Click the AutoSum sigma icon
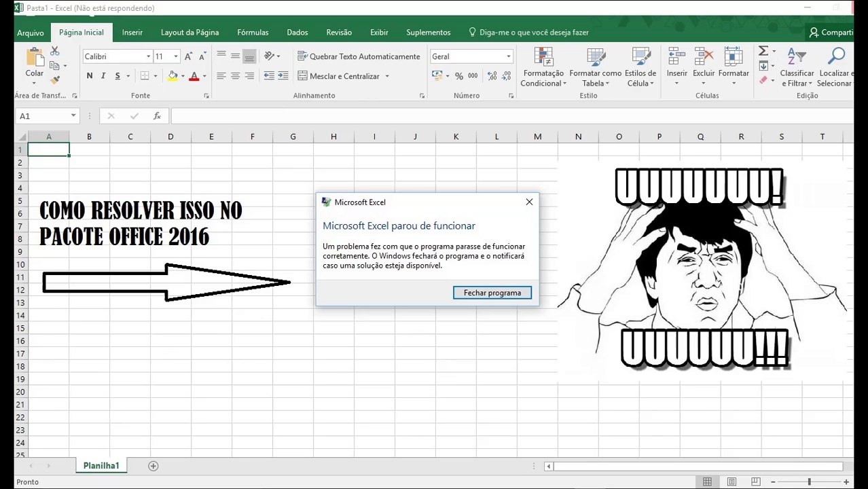This screenshot has height=489, width=868. tap(763, 52)
